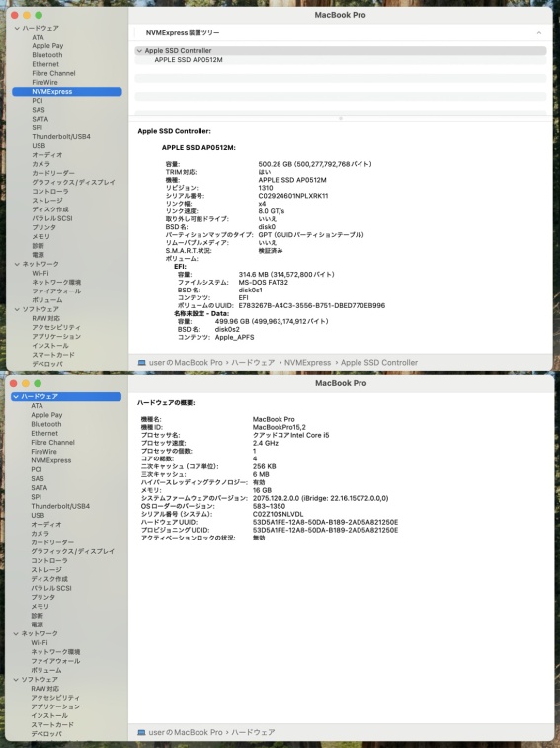Click laptop icon in NVMExpress window path bar
This screenshot has width=560, height=748.
point(141,363)
